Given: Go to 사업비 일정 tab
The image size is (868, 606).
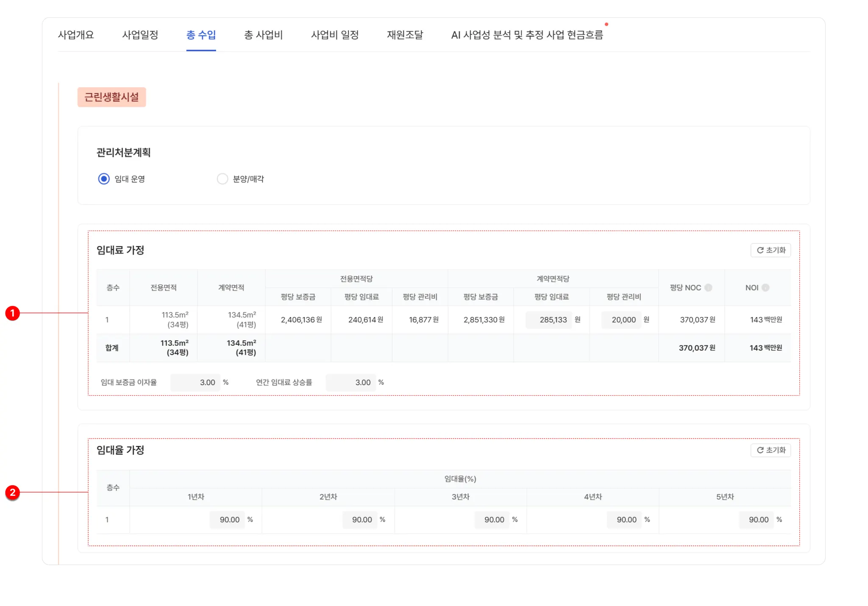Looking at the screenshot, I should pyautogui.click(x=335, y=35).
